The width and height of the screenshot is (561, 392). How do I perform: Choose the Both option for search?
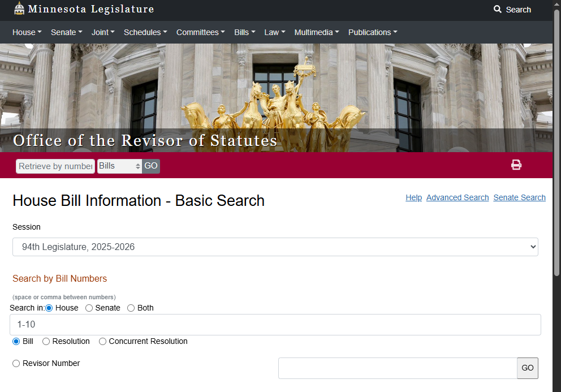[x=131, y=308]
